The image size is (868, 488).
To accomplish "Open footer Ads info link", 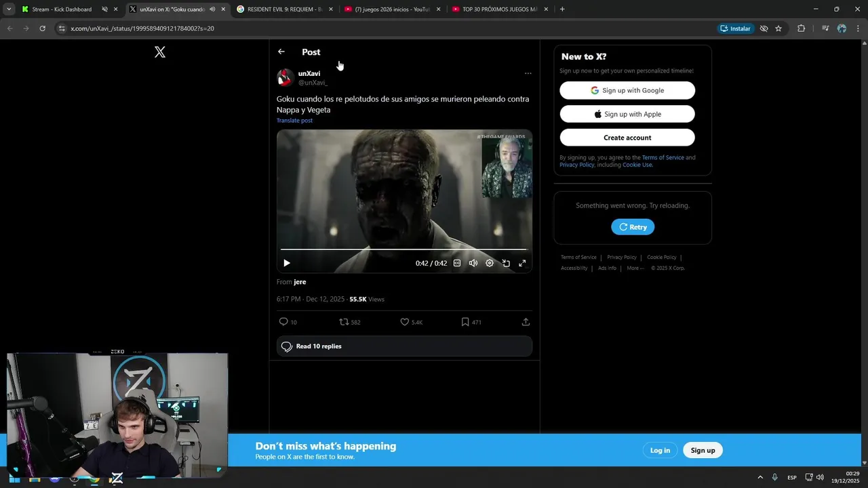I will click(607, 268).
